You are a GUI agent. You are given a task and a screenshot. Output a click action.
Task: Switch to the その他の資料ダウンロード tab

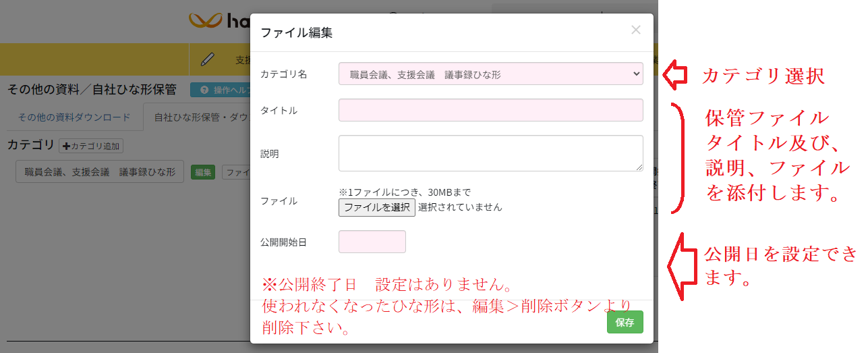(x=74, y=117)
